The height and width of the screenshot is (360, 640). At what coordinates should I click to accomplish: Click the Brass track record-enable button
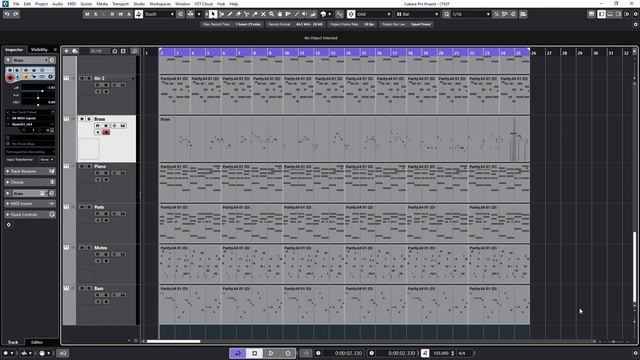tap(106, 132)
